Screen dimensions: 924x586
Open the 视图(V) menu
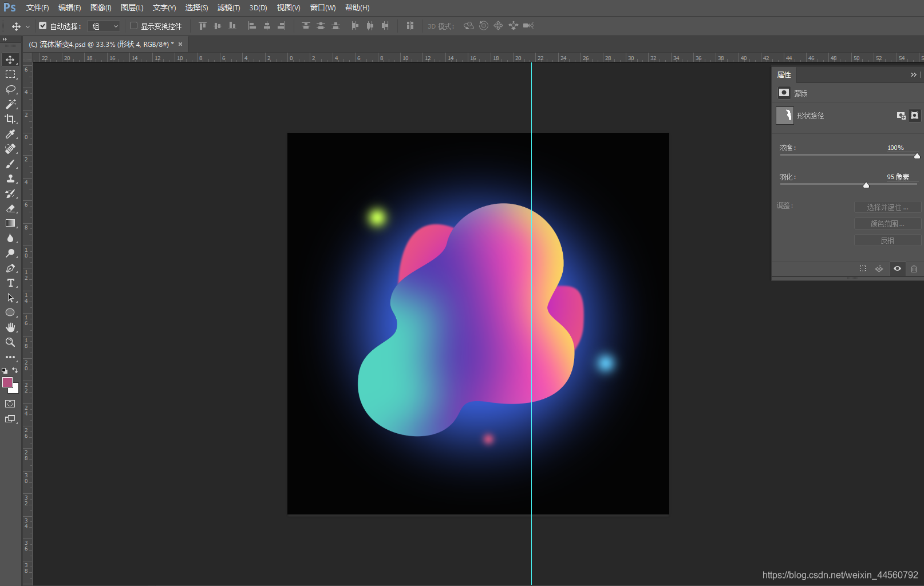tap(289, 8)
